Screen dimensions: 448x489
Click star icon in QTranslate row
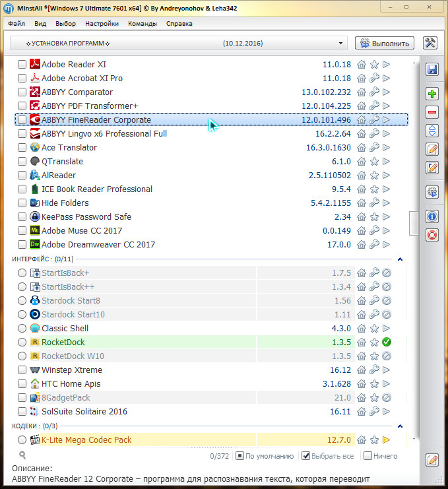pos(374,162)
